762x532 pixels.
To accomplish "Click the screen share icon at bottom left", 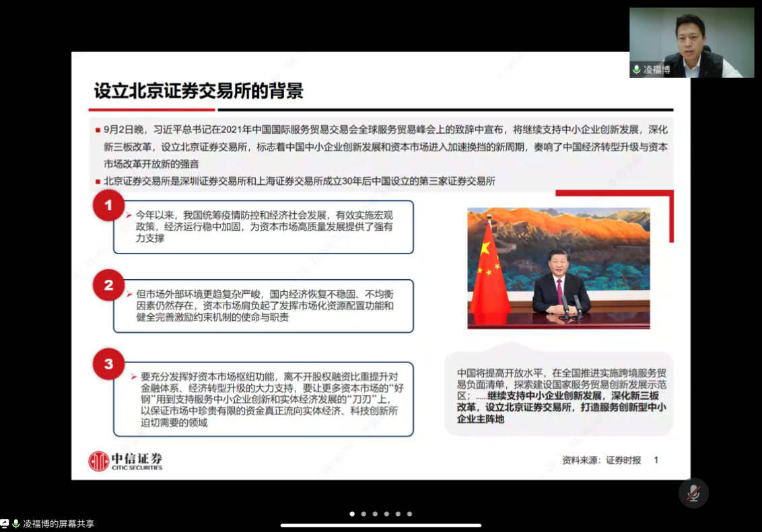I will tap(5, 523).
